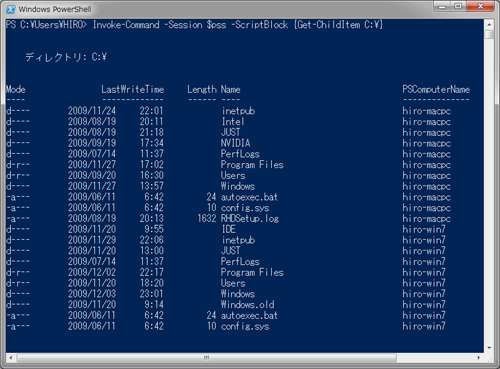Click the Mode column header

(x=16, y=89)
